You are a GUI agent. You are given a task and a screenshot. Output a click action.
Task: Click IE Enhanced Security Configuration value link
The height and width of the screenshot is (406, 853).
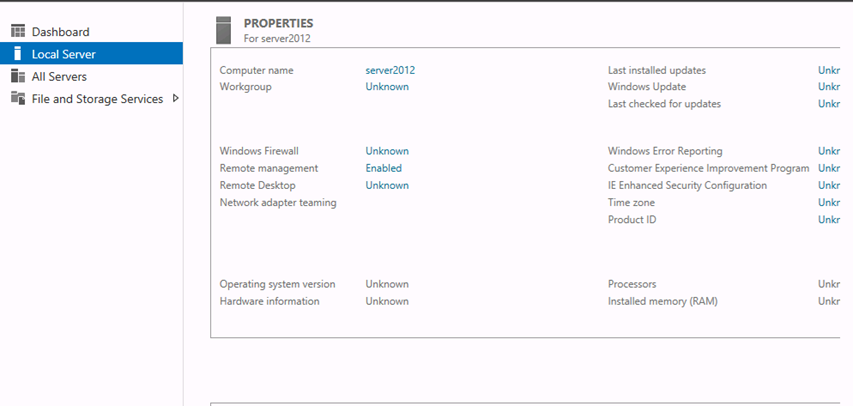(x=829, y=185)
